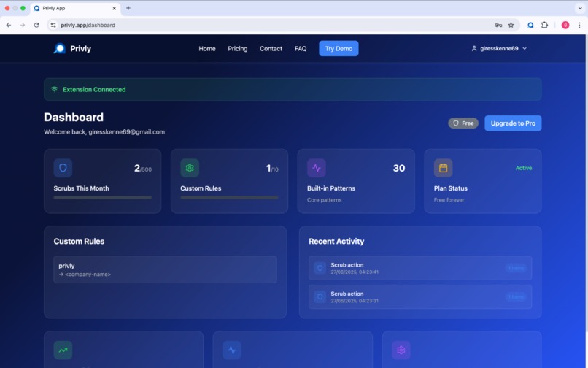Go back with the browser back arrow
The height and width of the screenshot is (368, 588).
pos(9,25)
